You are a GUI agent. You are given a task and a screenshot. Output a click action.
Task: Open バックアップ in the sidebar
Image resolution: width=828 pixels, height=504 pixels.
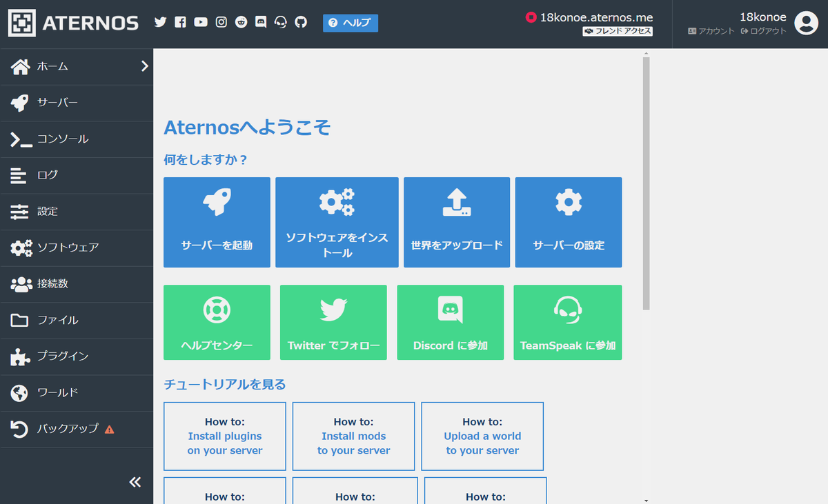pos(77,429)
